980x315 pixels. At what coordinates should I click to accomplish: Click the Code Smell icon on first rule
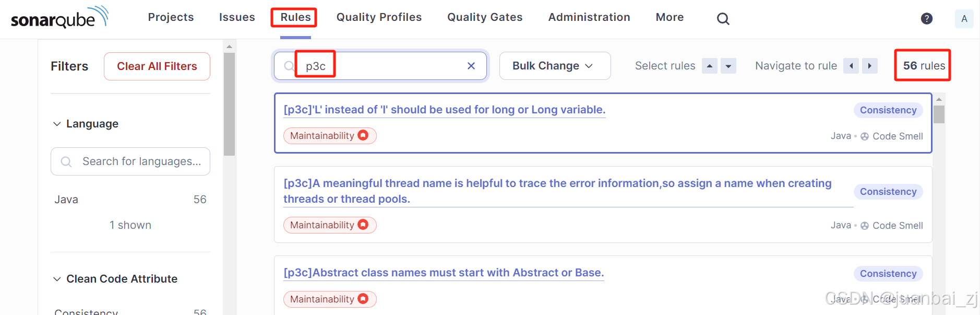coord(865,136)
